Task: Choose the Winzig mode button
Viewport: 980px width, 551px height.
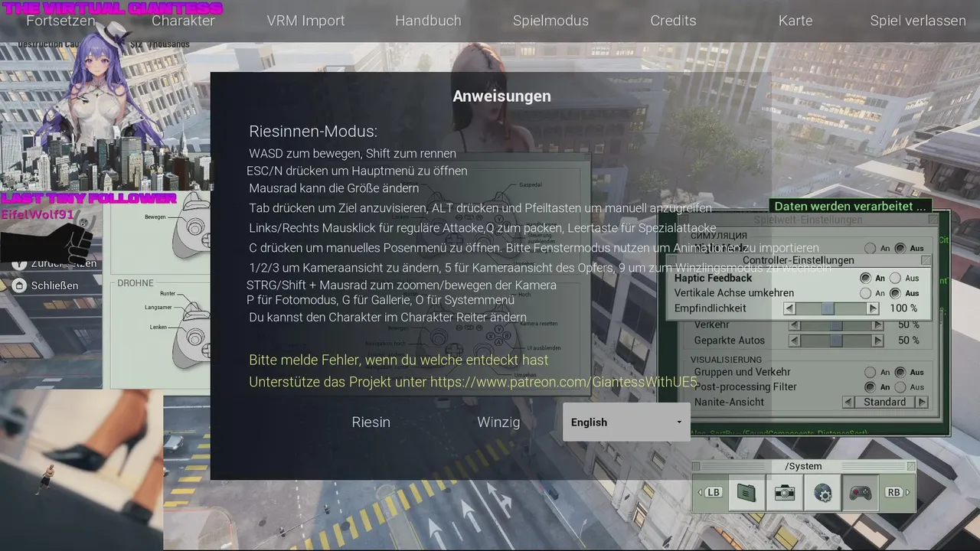Action: tap(498, 422)
